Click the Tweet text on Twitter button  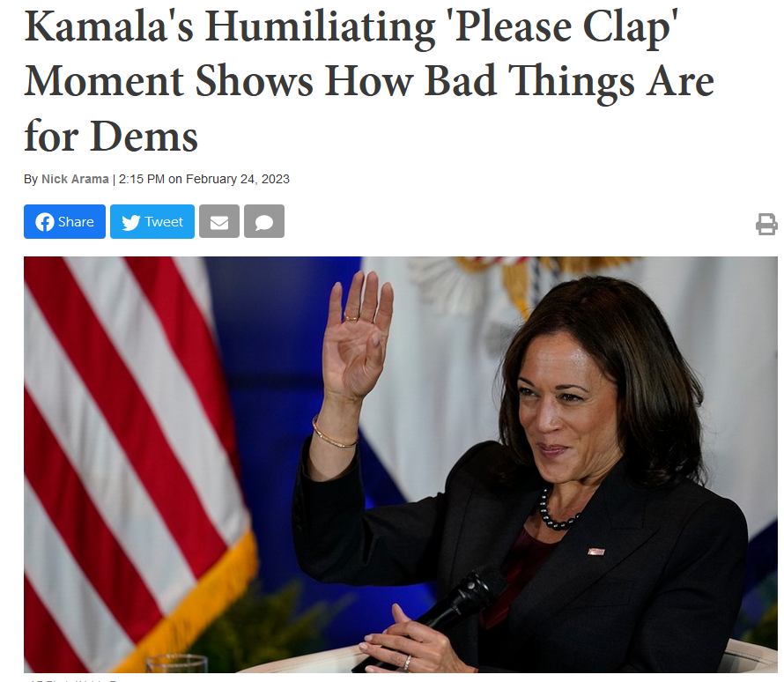coord(164,221)
